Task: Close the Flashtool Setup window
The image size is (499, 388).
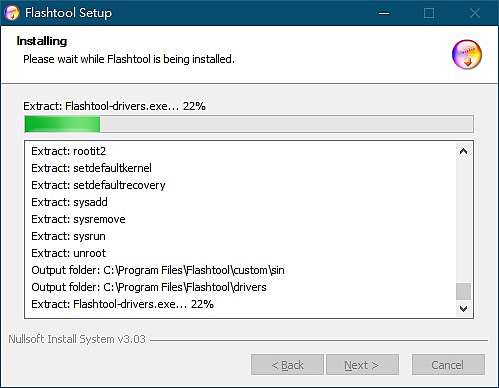Action: click(x=475, y=13)
